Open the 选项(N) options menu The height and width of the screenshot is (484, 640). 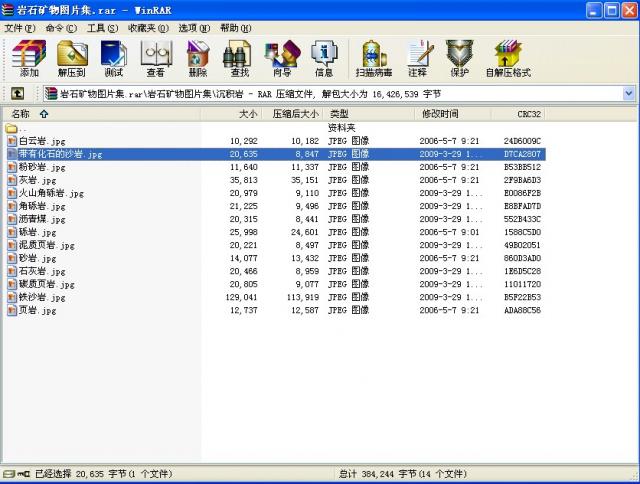pyautogui.click(x=194, y=28)
